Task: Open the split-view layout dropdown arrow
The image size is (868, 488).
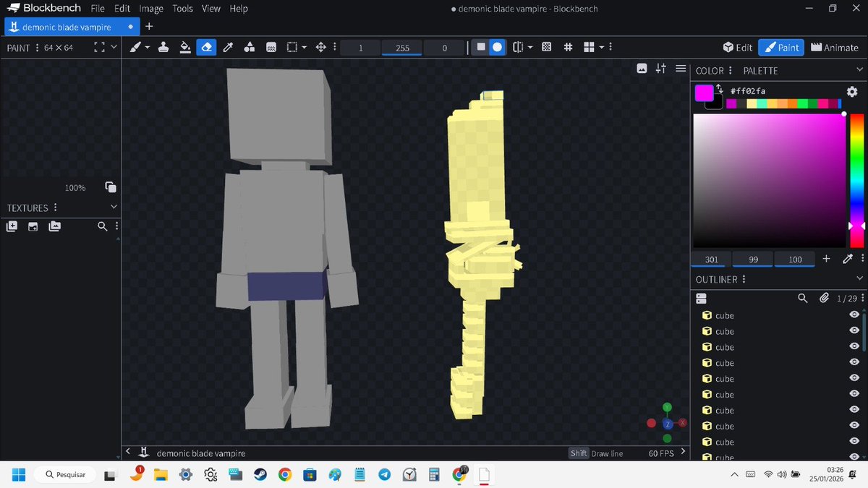Action: [x=602, y=48]
